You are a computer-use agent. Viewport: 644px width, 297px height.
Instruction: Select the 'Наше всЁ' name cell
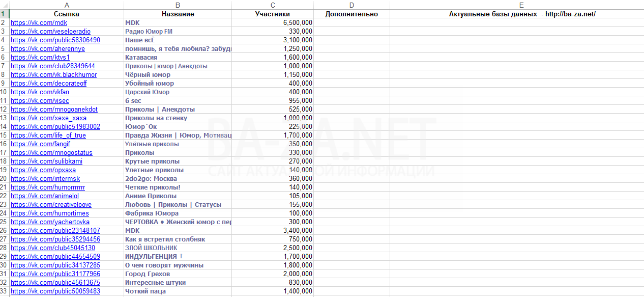(178, 40)
